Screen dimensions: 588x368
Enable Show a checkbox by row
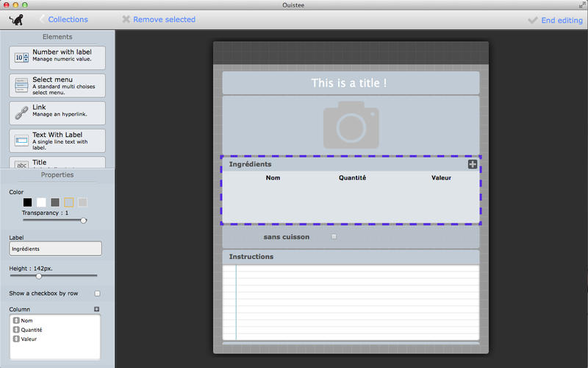[97, 293]
